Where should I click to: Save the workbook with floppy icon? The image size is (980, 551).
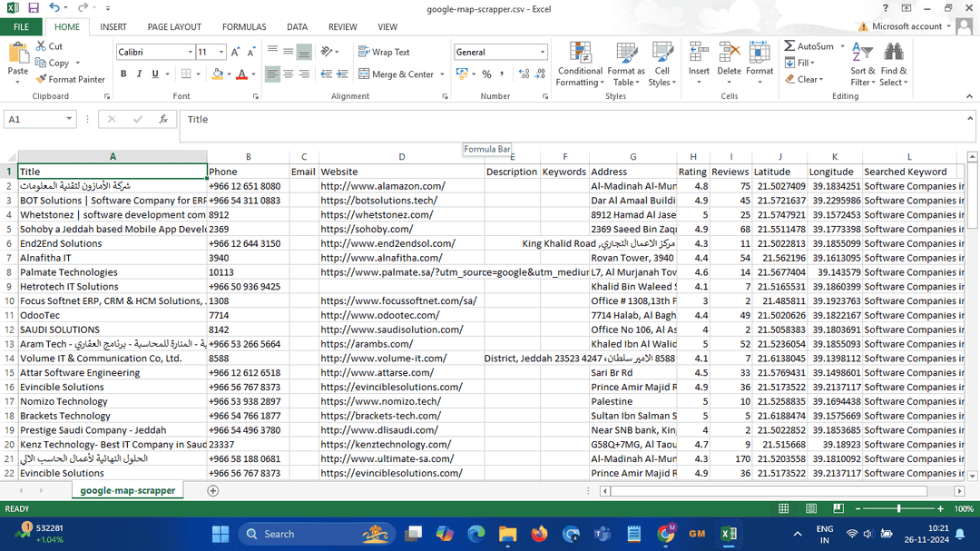click(x=34, y=8)
